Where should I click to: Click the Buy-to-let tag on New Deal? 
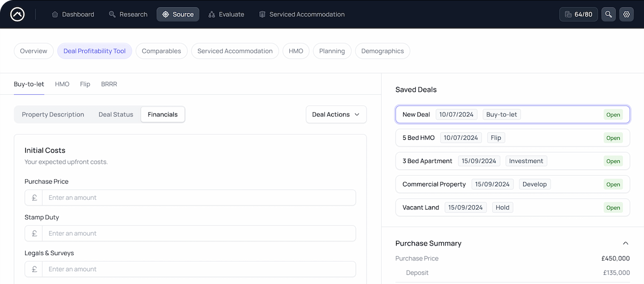pyautogui.click(x=502, y=115)
